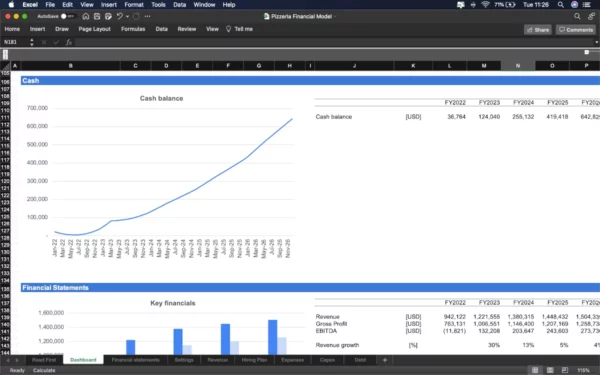Click the Key financials chart title
The height and width of the screenshot is (375, 600).
tap(173, 303)
